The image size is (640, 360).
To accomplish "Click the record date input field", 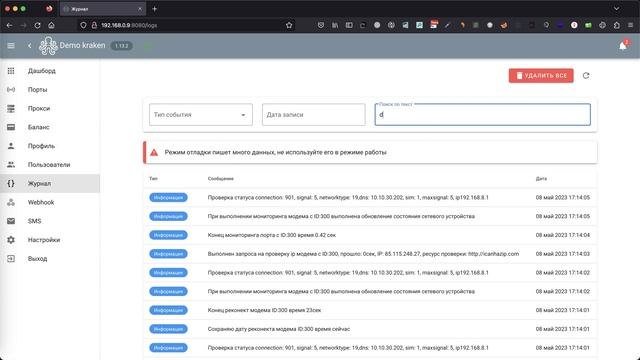I will pos(313,115).
